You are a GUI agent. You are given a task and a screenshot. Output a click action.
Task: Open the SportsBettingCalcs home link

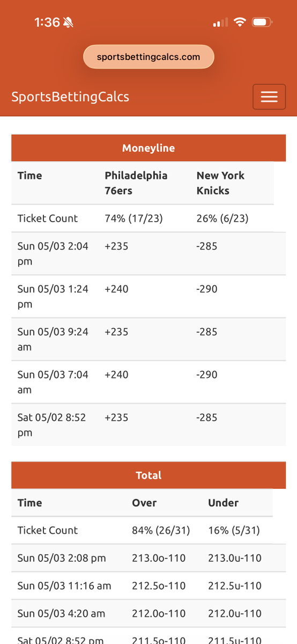point(70,97)
